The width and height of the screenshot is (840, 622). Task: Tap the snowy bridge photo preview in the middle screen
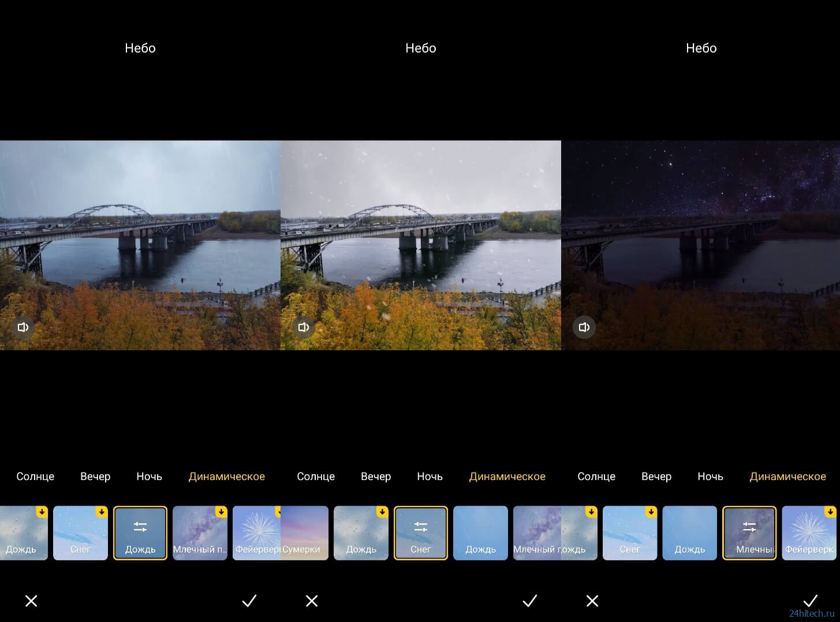[421, 245]
